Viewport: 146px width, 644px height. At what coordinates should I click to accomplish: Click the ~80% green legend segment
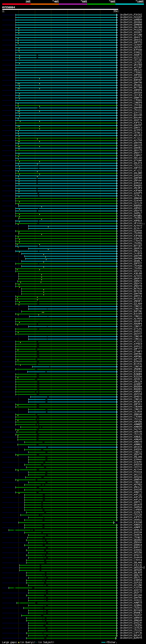[101, 4]
